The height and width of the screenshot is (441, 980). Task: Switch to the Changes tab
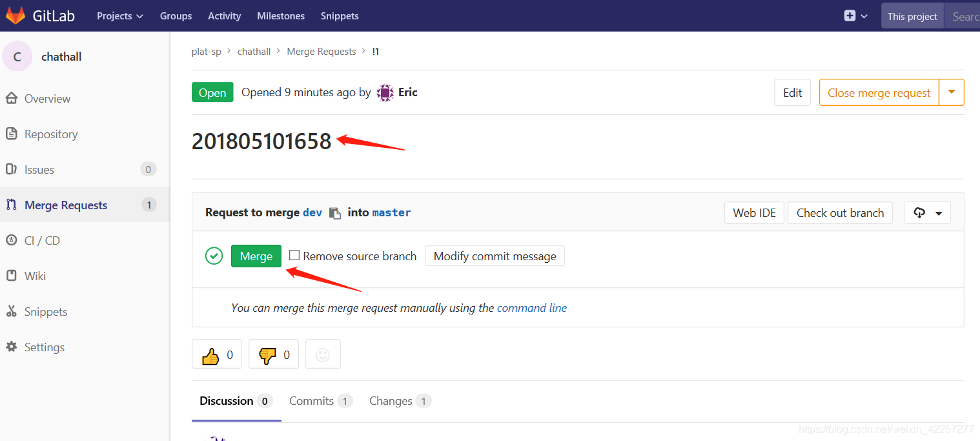coord(400,401)
